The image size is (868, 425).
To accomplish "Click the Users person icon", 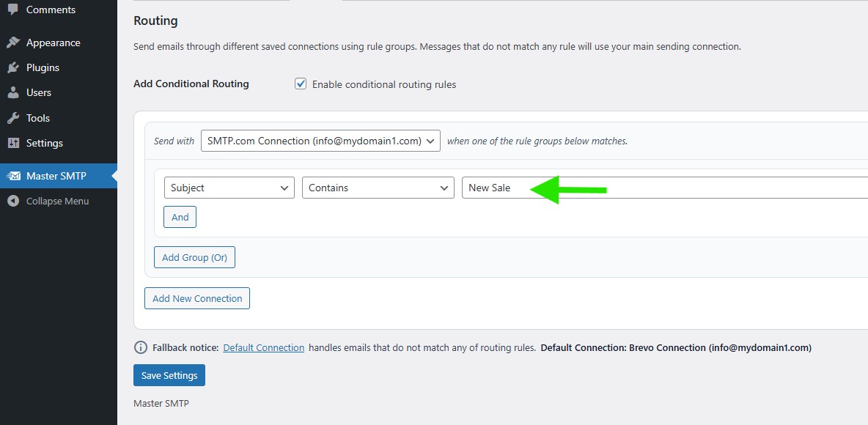I will 13,92.
